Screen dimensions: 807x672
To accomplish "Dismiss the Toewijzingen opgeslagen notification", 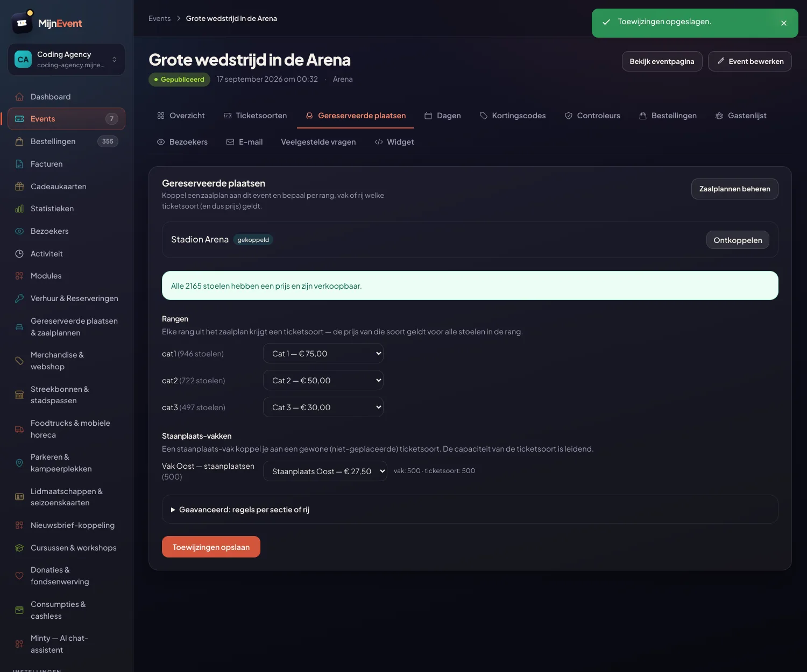I will click(x=784, y=23).
